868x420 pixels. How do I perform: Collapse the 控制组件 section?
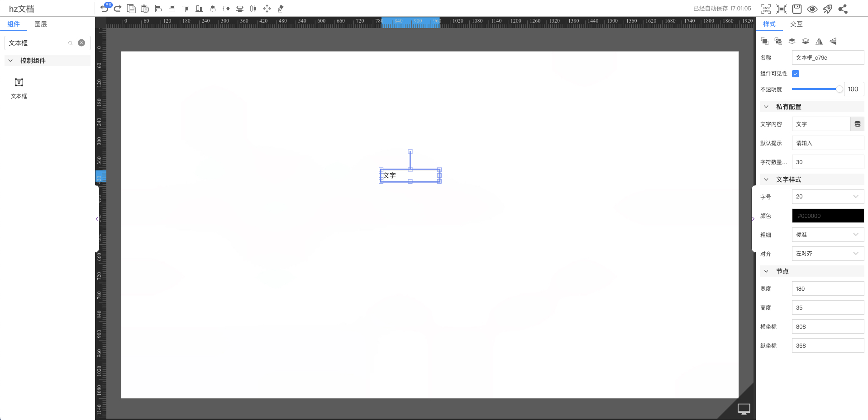tap(10, 61)
